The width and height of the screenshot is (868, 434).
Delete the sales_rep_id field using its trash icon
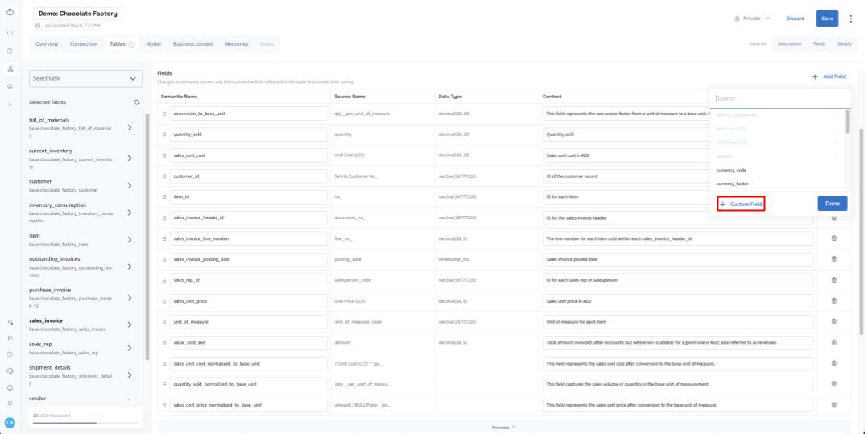833,279
